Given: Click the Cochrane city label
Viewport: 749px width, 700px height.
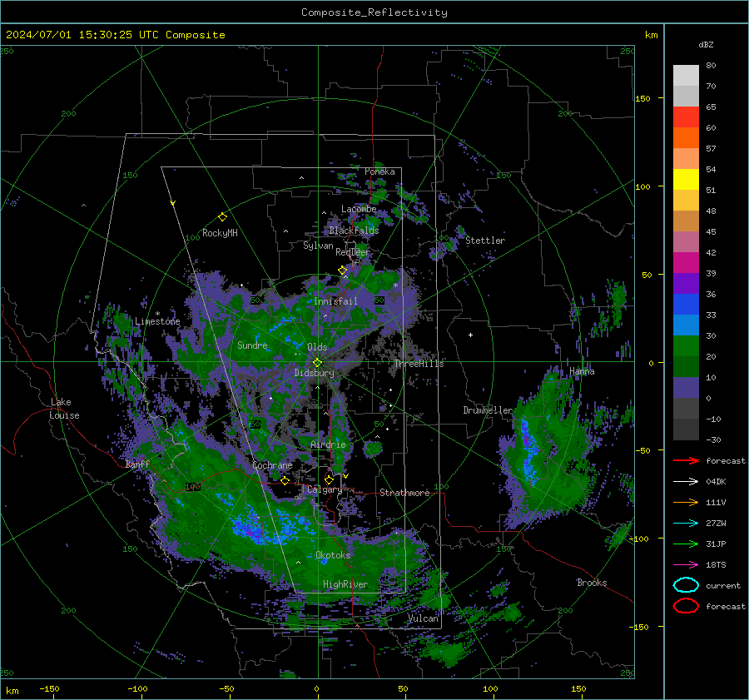Looking at the screenshot, I should (x=272, y=465).
